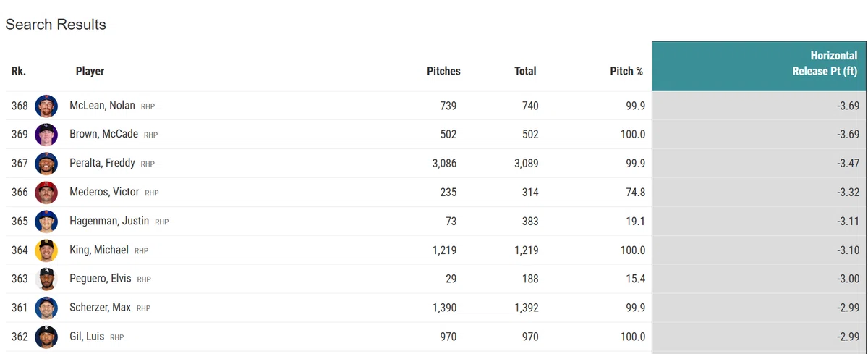The height and width of the screenshot is (354, 868).
Task: Sort results by Pitch % header
Action: (626, 71)
